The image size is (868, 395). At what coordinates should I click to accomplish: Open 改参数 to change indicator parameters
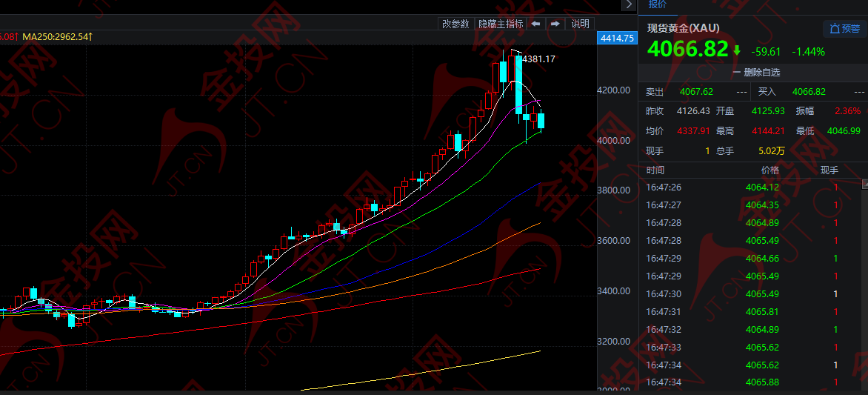[455, 24]
